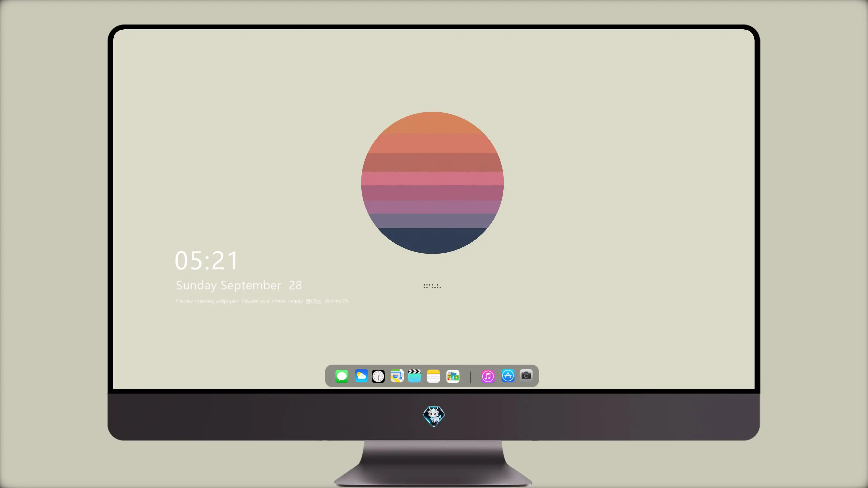
Task: Launch the Videos clapperboard app
Action: click(415, 376)
